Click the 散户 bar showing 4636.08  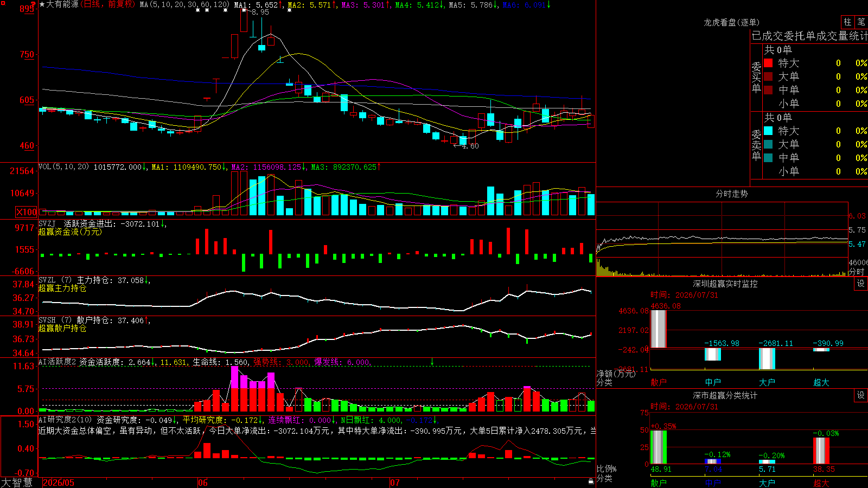(659, 329)
